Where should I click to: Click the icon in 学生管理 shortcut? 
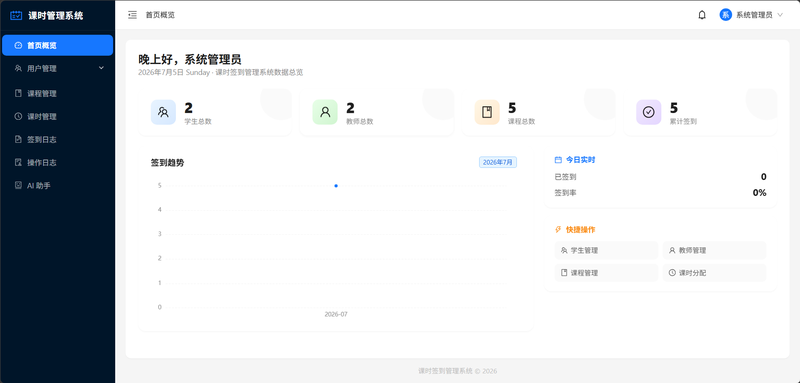pos(564,250)
